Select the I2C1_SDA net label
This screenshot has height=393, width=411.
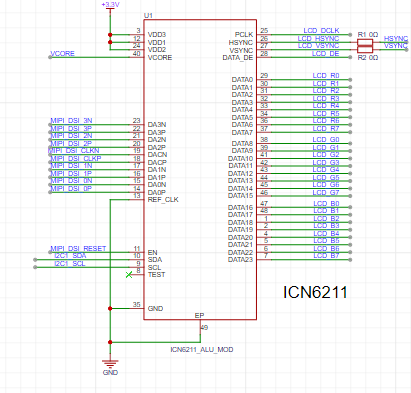(70, 256)
